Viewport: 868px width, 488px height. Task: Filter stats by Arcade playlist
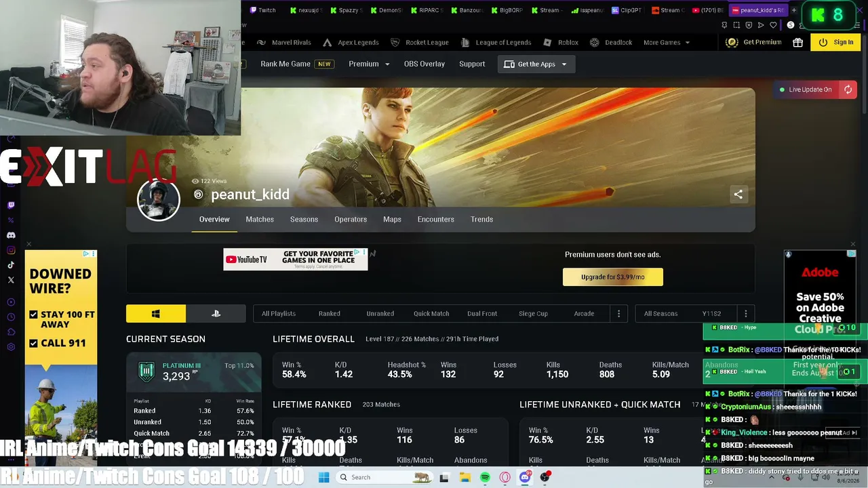(x=584, y=314)
